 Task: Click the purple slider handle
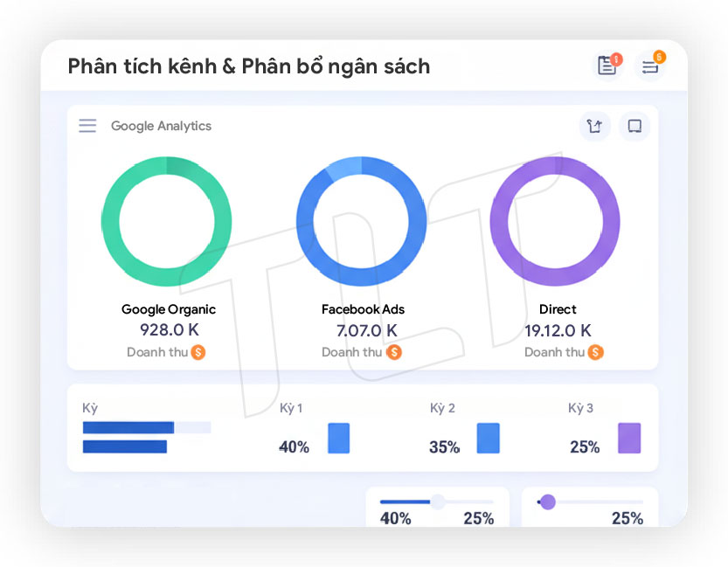(x=547, y=501)
